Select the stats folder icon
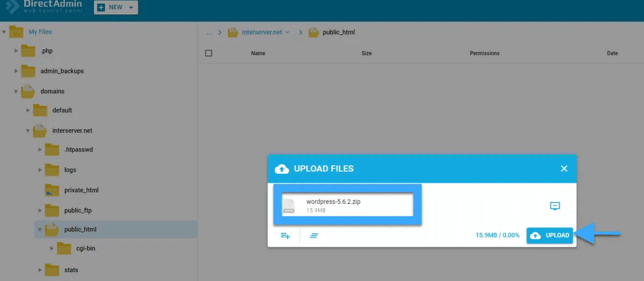 52,269
